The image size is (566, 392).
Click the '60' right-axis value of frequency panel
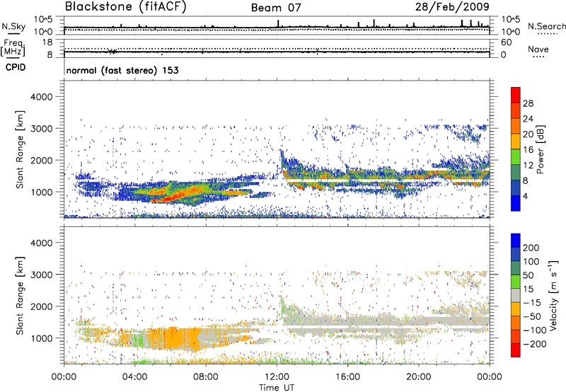pos(506,42)
